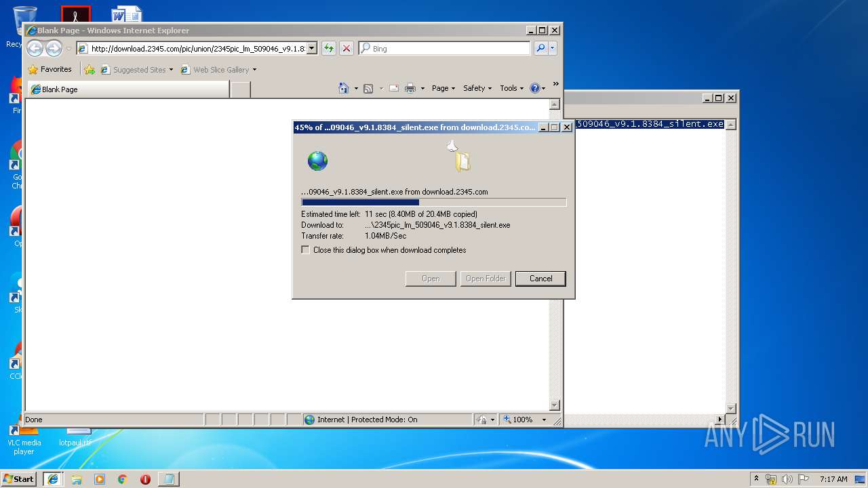Click the Internet zone globe icon in status bar

310,420
